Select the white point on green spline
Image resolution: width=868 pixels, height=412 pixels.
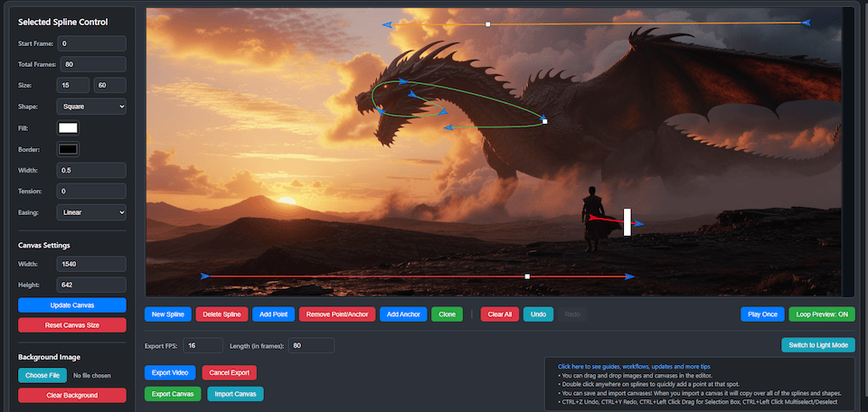544,121
